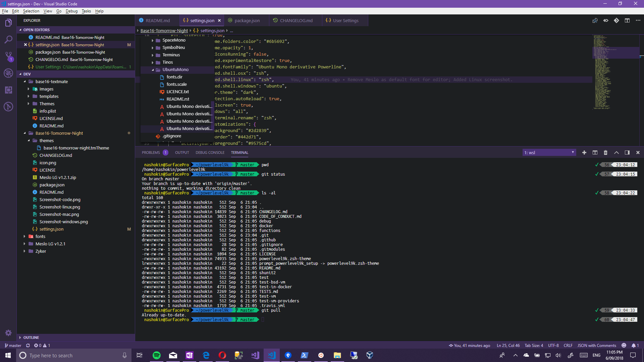
Task: Expand the OUTLINE section
Action: tap(31, 338)
